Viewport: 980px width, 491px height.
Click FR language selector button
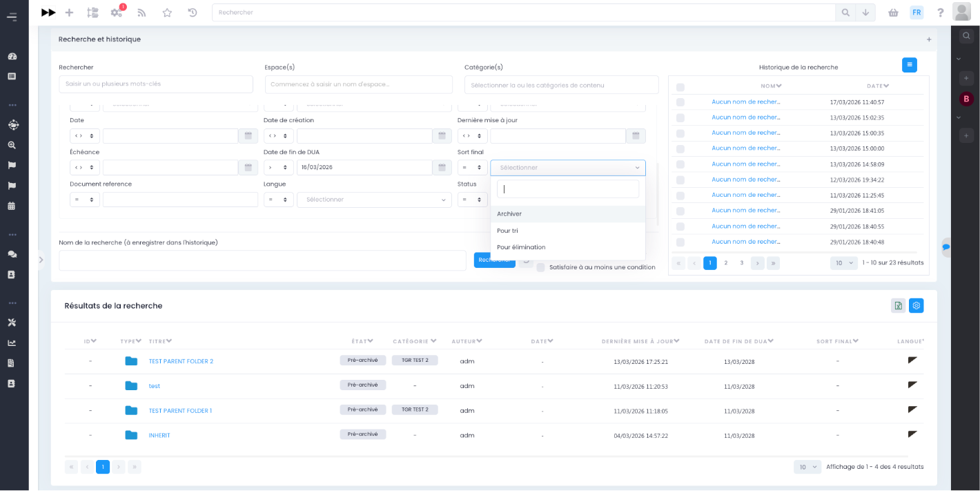(917, 12)
